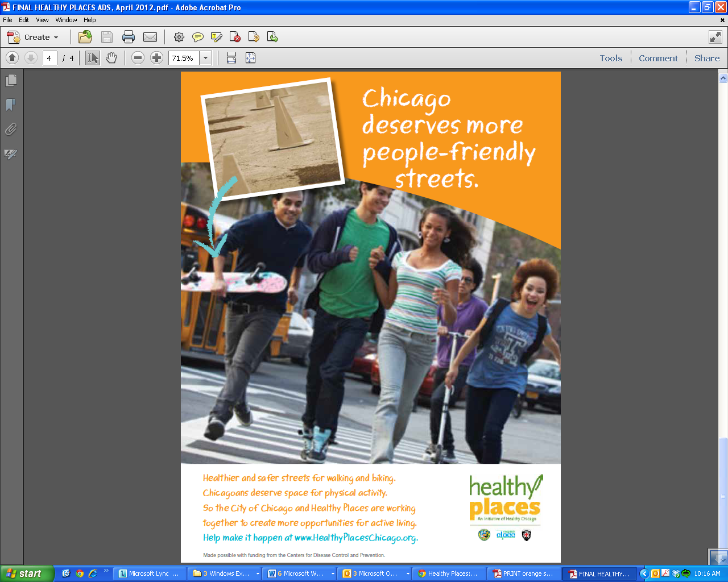Viewport: 728px width, 582px height.
Task: Activate the Select tool for text and images
Action: pyautogui.click(x=93, y=58)
